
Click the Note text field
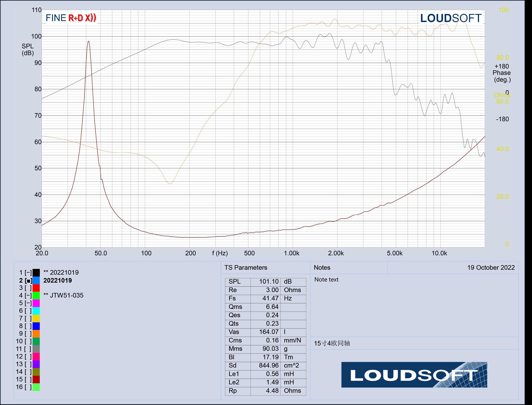point(326,280)
